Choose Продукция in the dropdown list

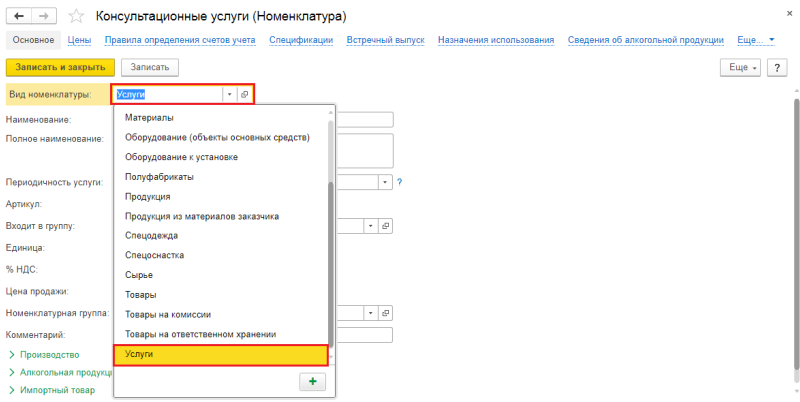coord(220,196)
